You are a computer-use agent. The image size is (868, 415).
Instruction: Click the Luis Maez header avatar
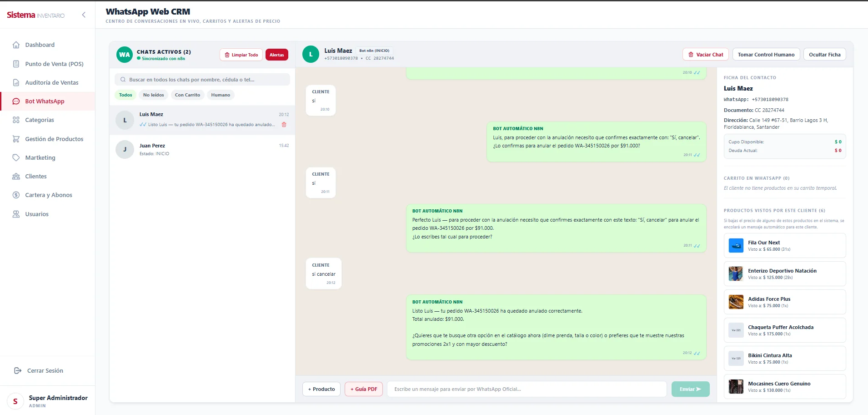tap(311, 54)
